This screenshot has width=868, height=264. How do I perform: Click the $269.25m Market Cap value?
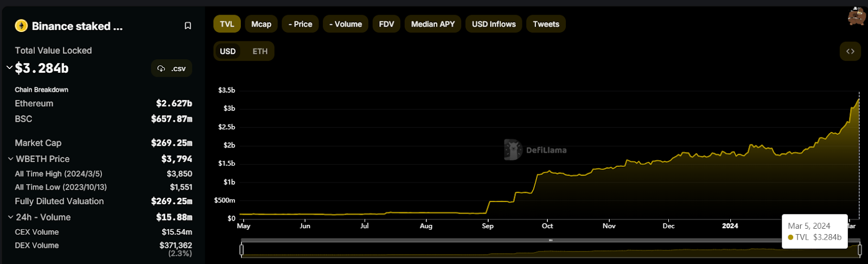(171, 143)
